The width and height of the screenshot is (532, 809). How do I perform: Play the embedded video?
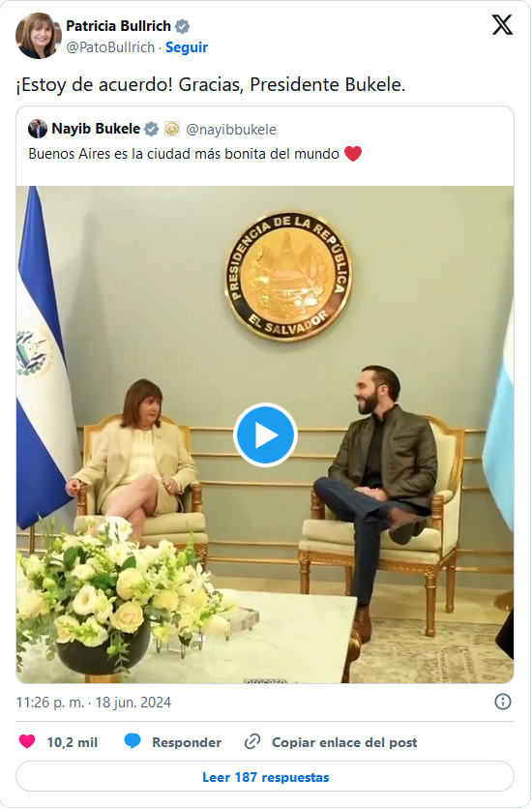(x=265, y=434)
